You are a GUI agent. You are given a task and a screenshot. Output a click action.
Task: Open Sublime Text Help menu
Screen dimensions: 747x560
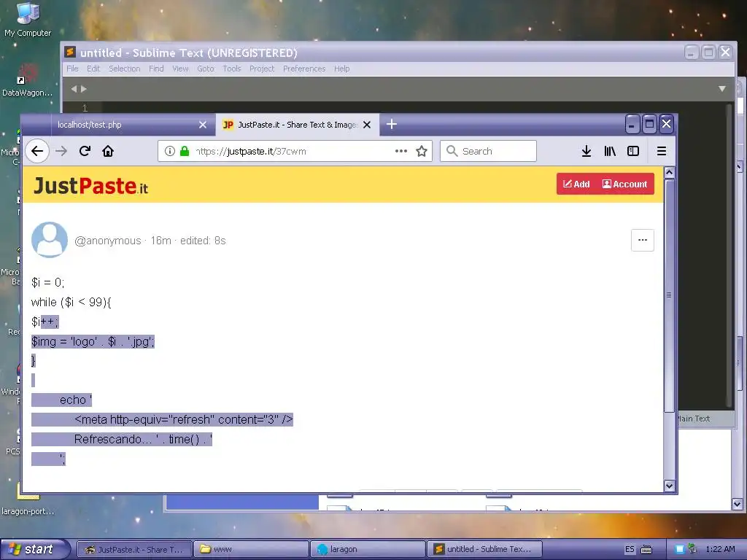342,69
